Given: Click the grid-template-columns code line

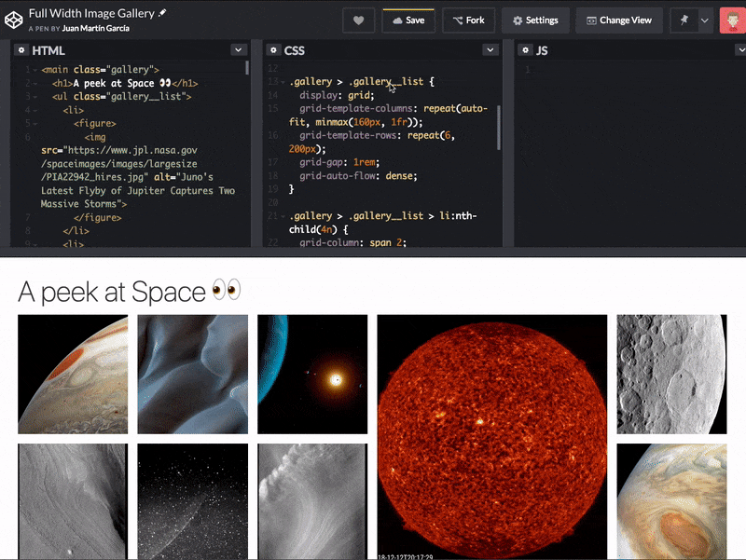Looking at the screenshot, I should 388,115.
